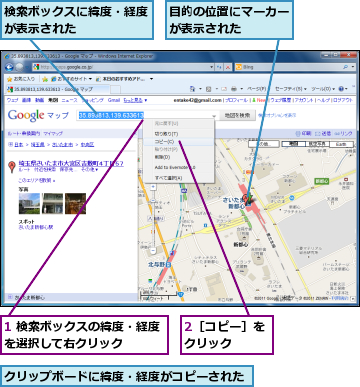Open the address bar URL dropdown arrow
The image size is (360, 387).
pos(211,67)
